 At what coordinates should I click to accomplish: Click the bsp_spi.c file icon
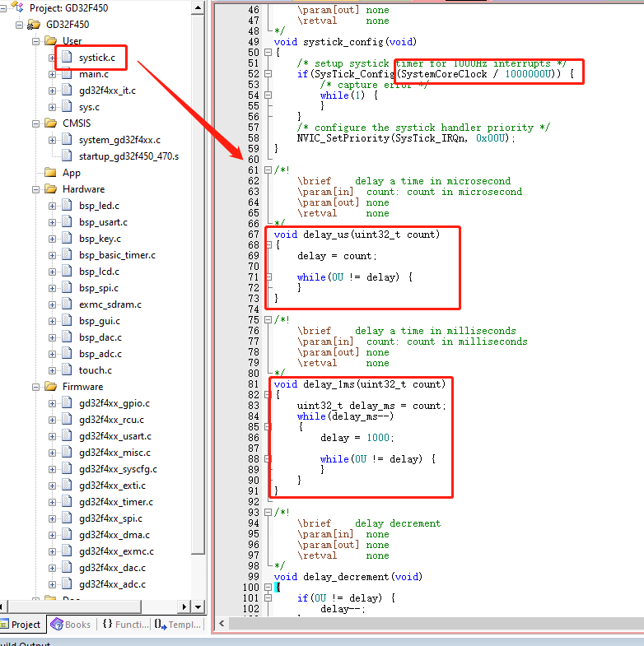pos(67,287)
